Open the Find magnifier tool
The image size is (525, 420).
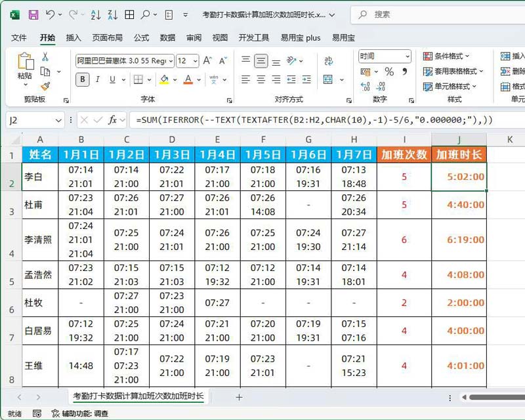(146, 15)
